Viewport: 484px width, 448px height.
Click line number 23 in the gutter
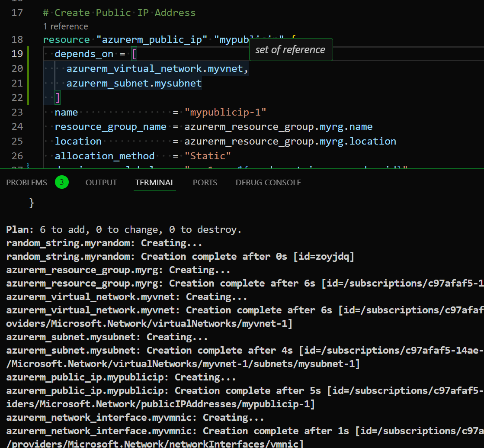[17, 112]
